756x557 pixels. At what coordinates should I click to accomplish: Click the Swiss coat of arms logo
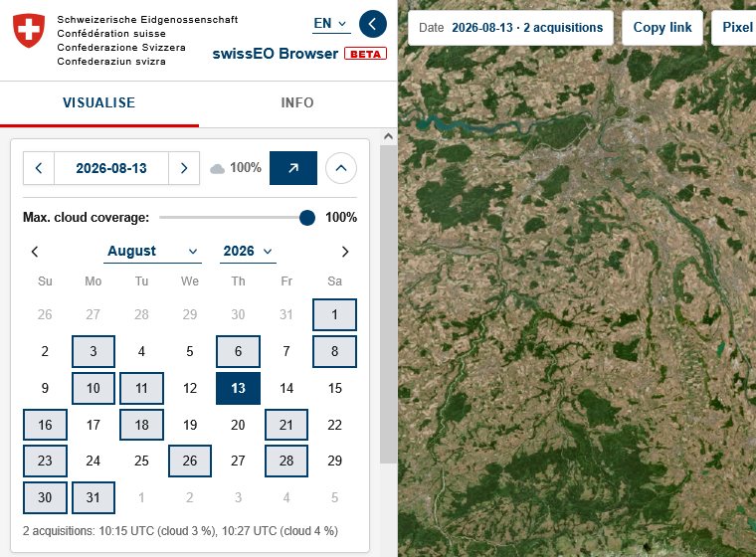click(x=29, y=30)
